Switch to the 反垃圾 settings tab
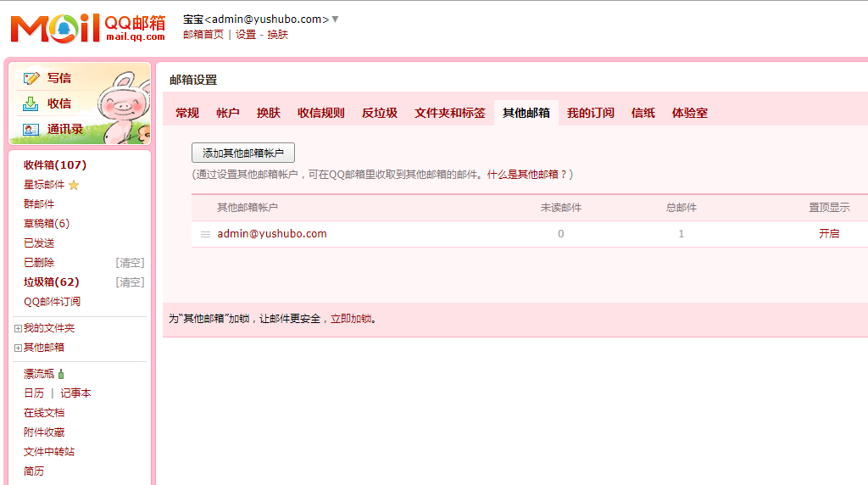This screenshot has width=868, height=485. click(379, 113)
